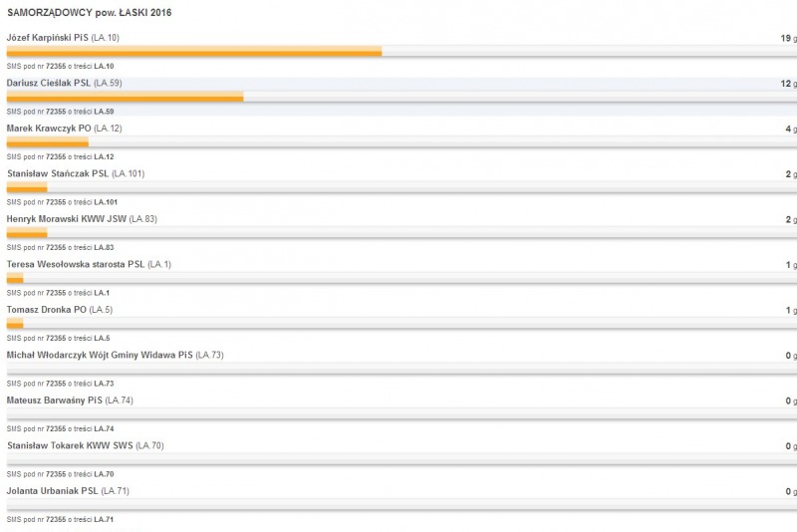Click Józef Karpiński's orange vote progress bar
The height and width of the screenshot is (532, 797).
194,51
